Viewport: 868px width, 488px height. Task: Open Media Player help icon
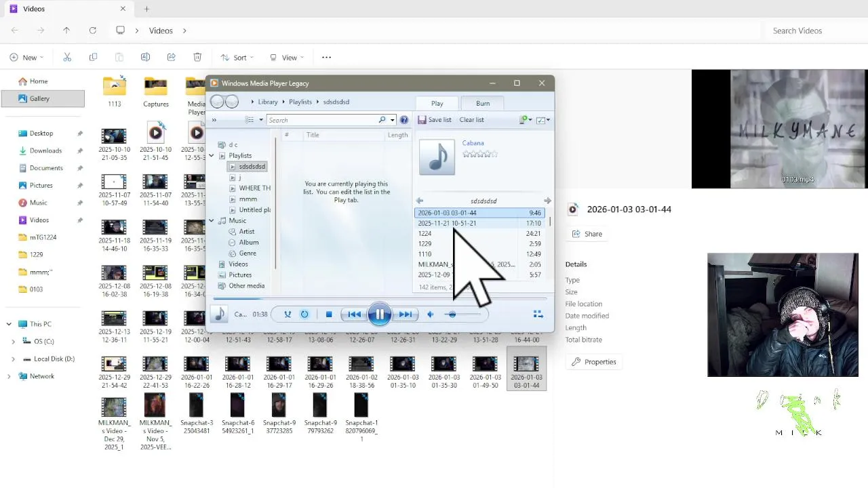tap(404, 120)
